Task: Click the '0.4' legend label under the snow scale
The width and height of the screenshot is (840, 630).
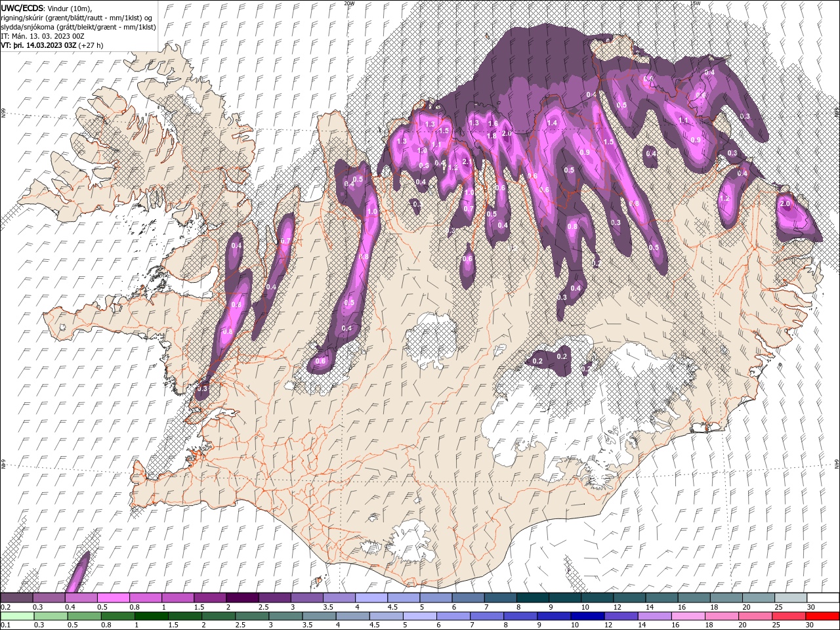Action: pyautogui.click(x=70, y=607)
